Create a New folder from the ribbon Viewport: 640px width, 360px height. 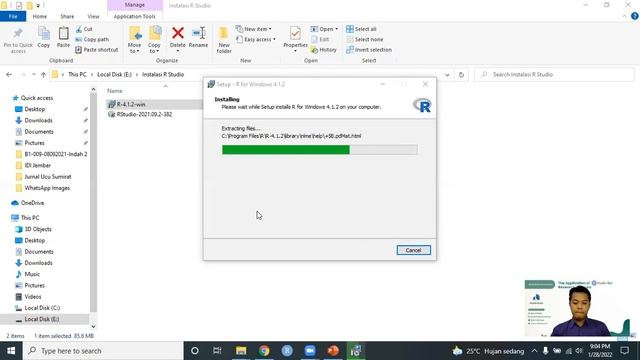tap(224, 40)
